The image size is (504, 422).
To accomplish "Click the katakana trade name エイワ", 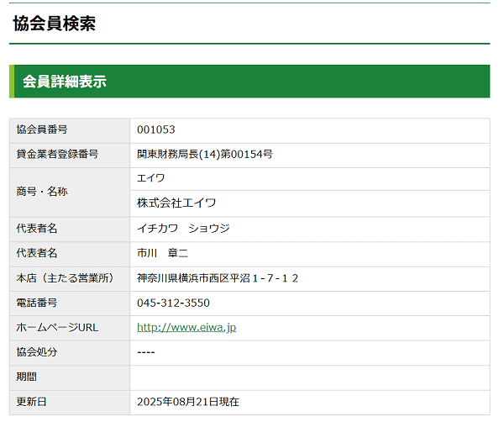I will [151, 178].
